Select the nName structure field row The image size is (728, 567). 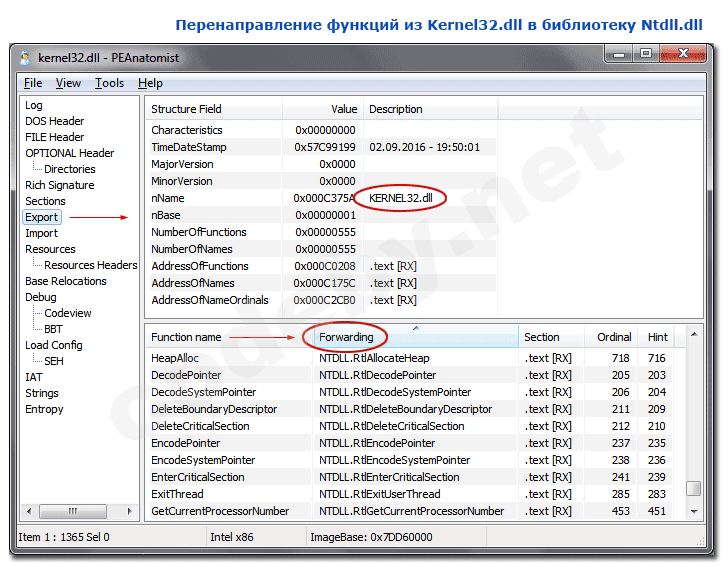point(168,198)
